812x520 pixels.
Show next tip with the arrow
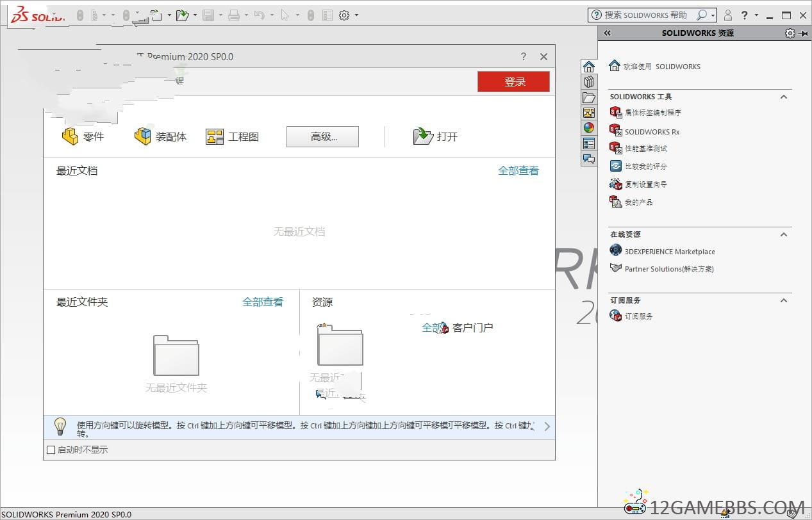coord(547,427)
